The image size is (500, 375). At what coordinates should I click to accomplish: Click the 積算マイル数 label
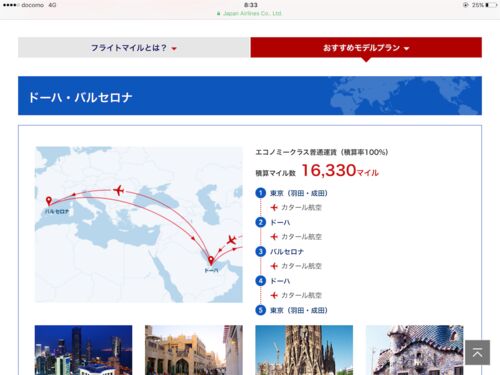[x=275, y=173]
